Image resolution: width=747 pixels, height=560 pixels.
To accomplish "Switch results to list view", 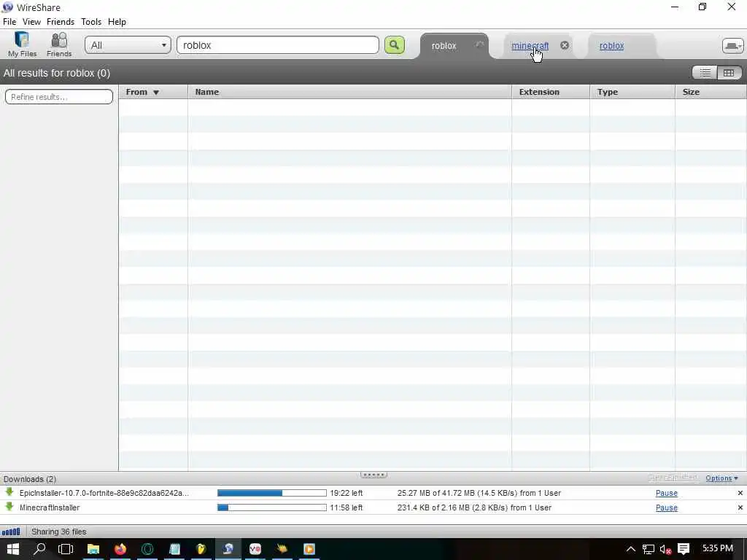I will 705,73.
